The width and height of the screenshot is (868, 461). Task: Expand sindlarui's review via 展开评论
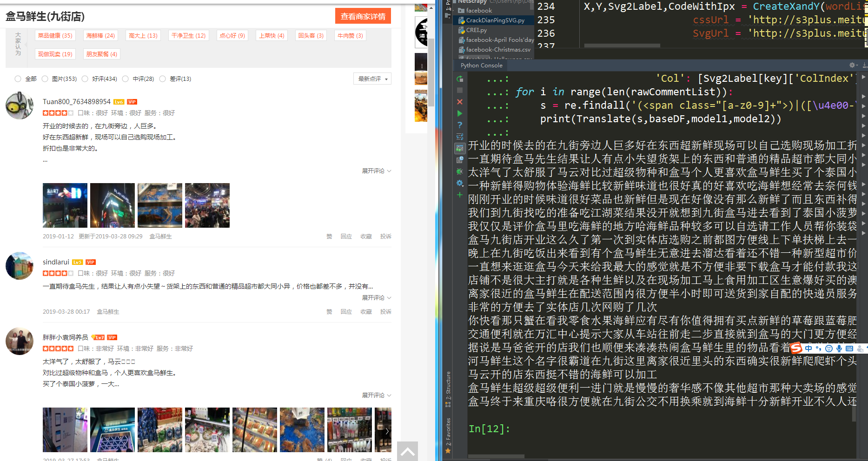377,298
